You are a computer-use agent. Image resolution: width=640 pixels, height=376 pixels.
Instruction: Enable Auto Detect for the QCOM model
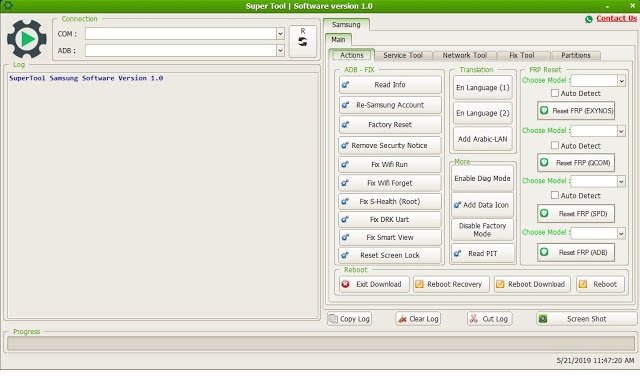(555, 145)
